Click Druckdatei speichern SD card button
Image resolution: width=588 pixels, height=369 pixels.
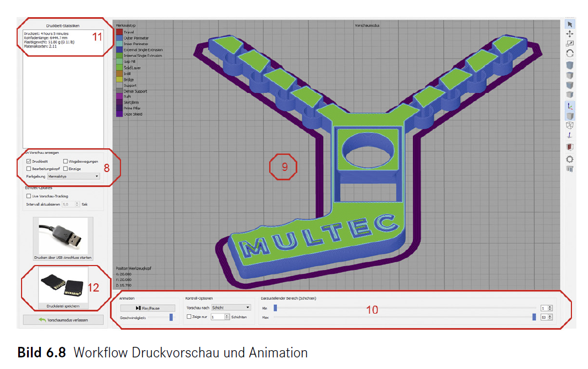coord(63,288)
